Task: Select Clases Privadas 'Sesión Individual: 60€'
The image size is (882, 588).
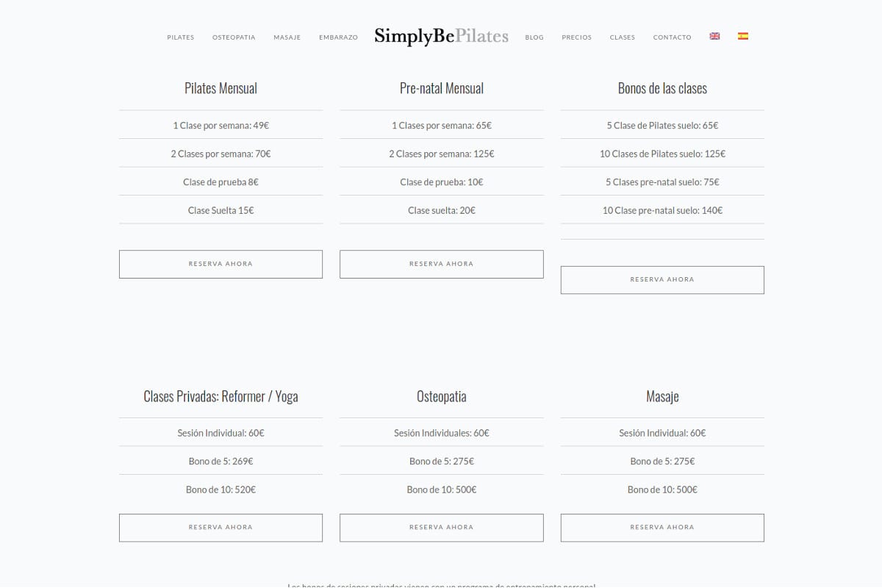Action: click(220, 433)
